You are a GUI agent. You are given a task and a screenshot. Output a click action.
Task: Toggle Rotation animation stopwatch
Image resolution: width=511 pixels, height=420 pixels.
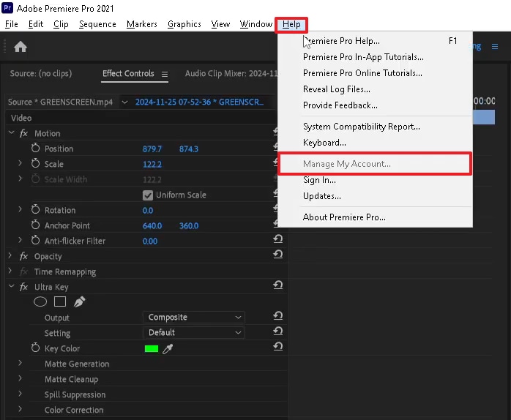coord(36,209)
